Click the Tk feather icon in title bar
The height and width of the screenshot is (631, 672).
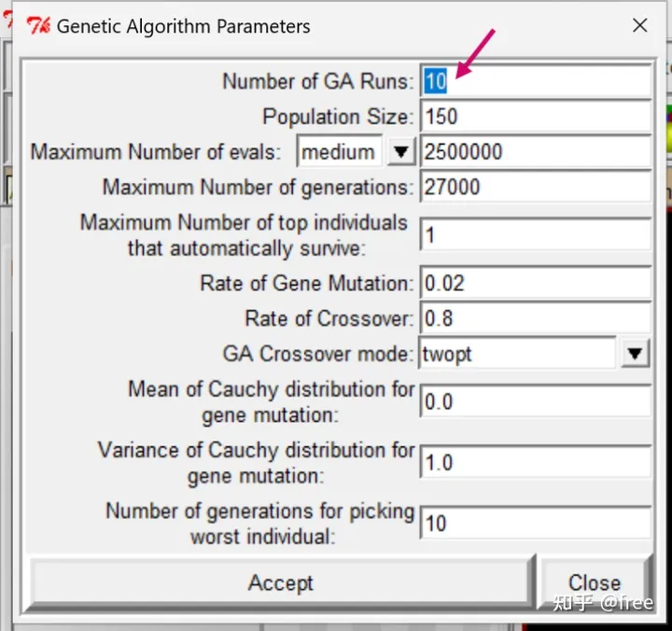pos(38,26)
